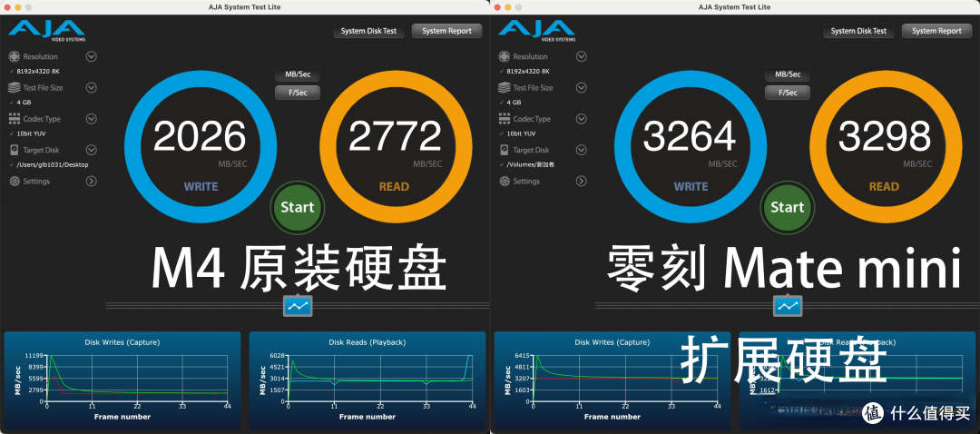Select F/Sec unit in left window

[x=298, y=93]
